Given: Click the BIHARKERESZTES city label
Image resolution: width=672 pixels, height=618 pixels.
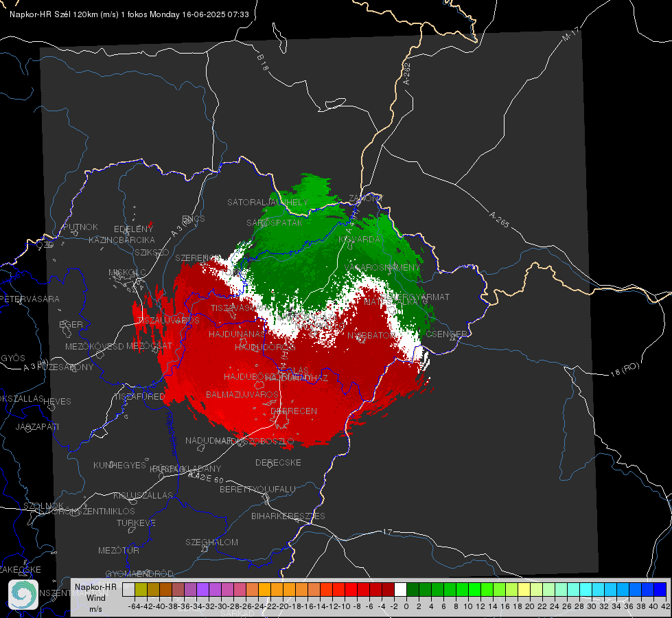Looking at the screenshot, I should [288, 516].
